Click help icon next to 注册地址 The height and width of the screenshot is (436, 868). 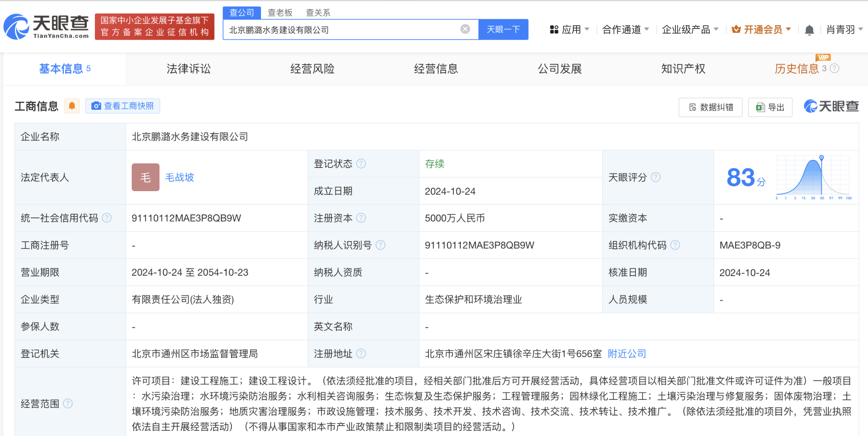tap(361, 353)
